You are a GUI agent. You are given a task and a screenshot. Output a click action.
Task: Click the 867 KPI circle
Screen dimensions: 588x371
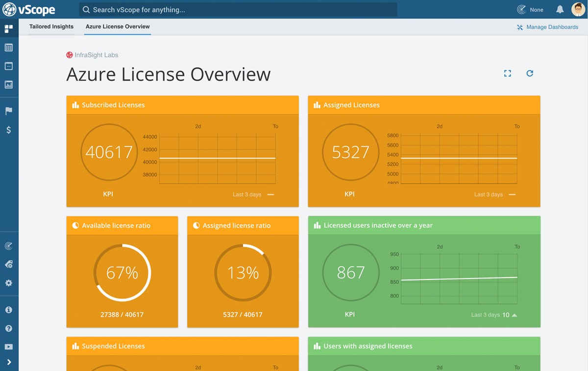coord(350,272)
